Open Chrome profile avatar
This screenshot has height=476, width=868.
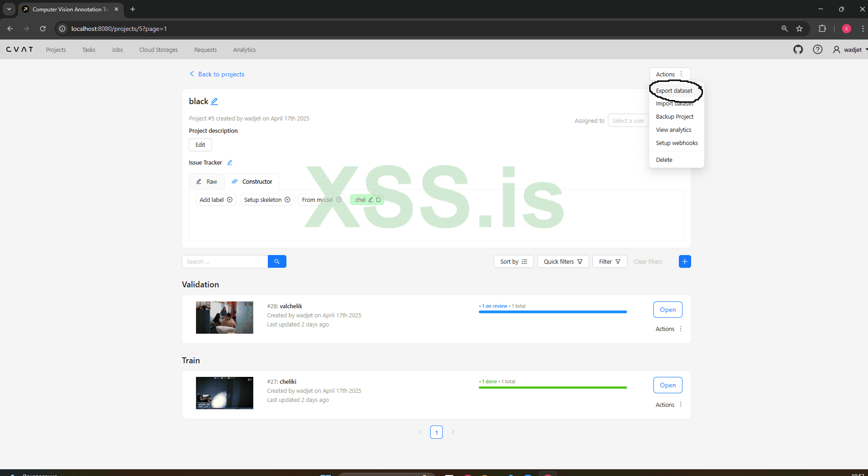pos(847,29)
